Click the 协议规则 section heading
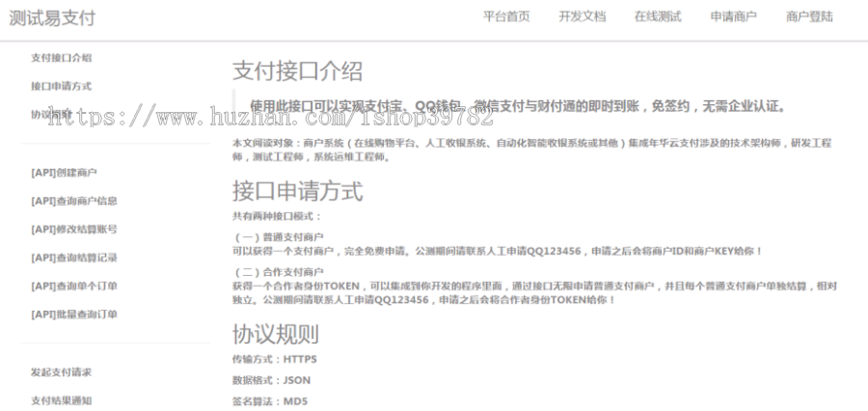Image resolution: width=868 pixels, height=411 pixels. 275,334
